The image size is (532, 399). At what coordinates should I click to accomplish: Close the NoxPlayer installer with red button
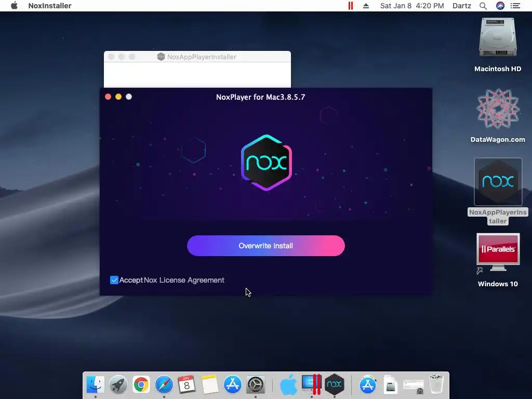pyautogui.click(x=108, y=97)
